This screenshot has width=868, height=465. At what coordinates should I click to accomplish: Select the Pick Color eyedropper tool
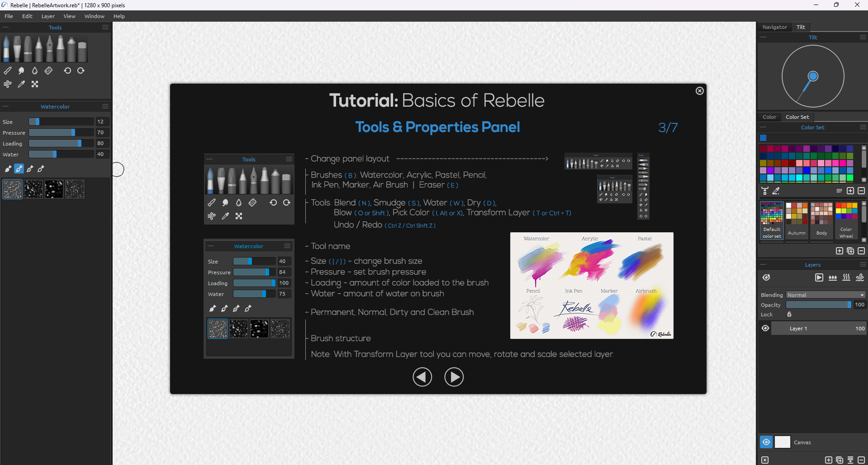coord(21,84)
